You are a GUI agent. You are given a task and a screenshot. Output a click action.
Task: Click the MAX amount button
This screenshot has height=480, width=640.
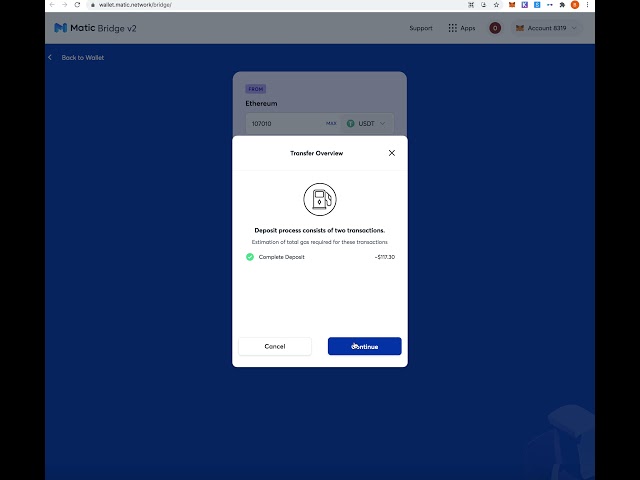331,123
